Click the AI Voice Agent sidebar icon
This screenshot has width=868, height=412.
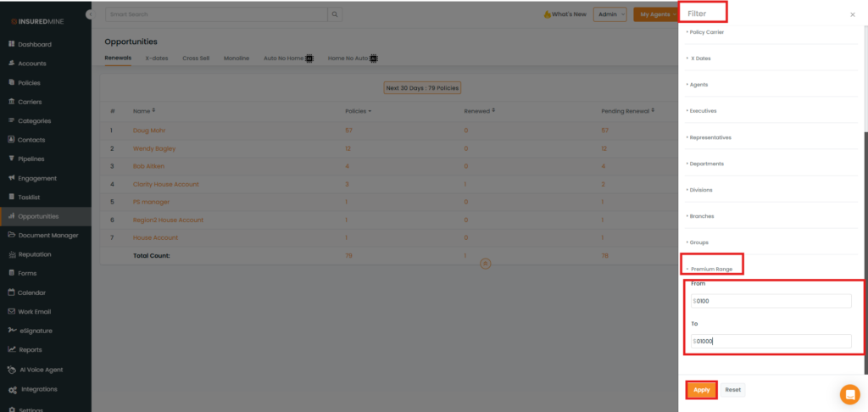pyautogui.click(x=11, y=370)
